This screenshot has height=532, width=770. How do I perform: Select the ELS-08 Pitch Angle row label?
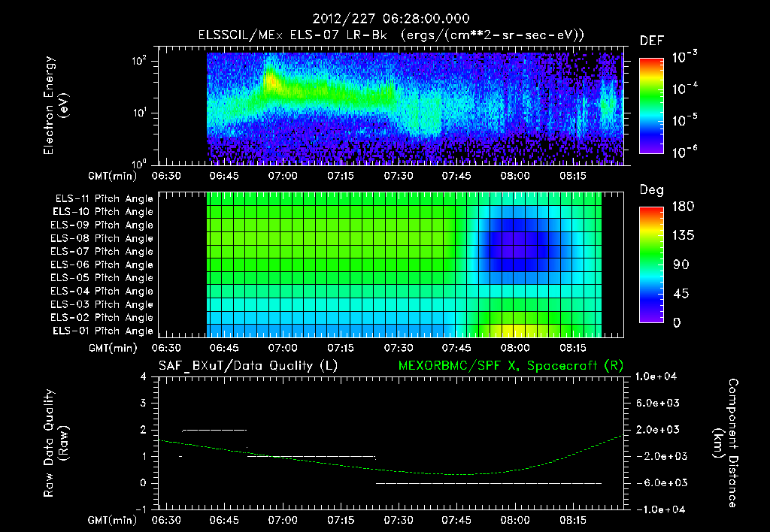coord(102,238)
